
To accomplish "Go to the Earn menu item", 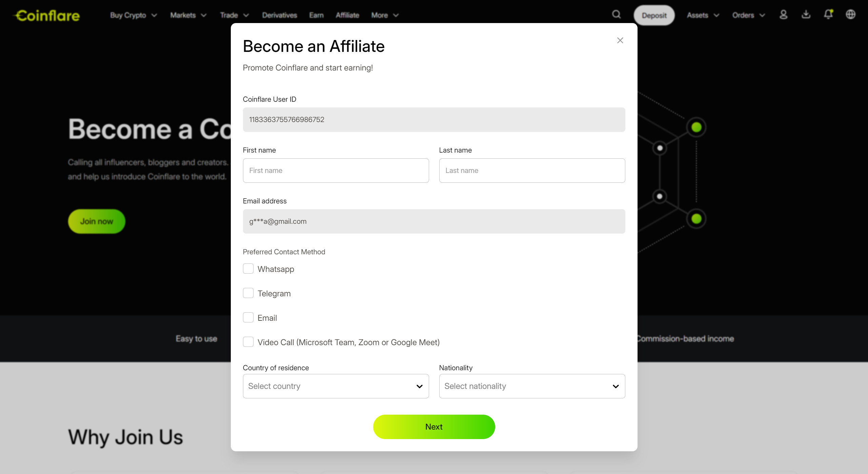I will coord(316,15).
